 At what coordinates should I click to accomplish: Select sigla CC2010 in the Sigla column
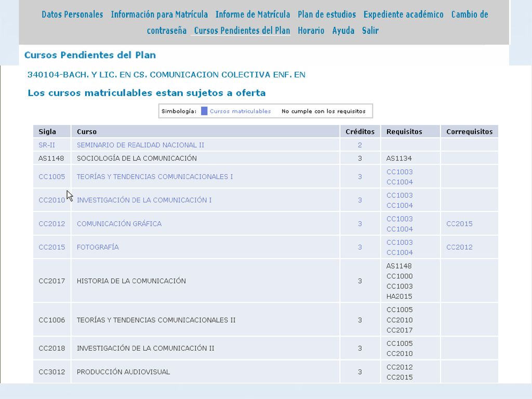click(51, 200)
